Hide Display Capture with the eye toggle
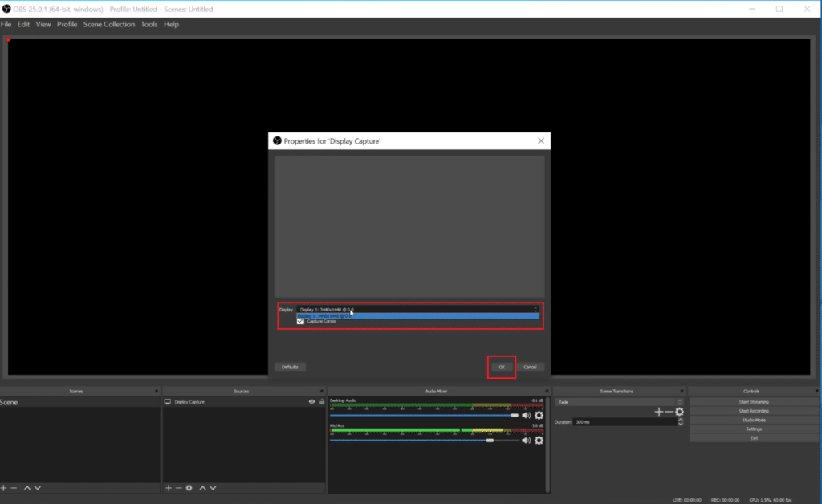The width and height of the screenshot is (822, 504). tap(311, 401)
